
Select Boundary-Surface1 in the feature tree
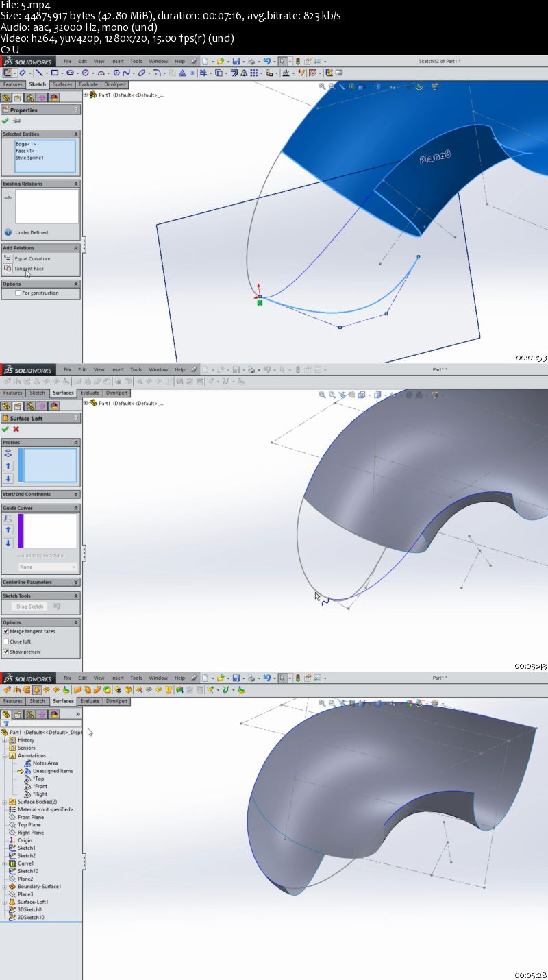click(x=39, y=886)
